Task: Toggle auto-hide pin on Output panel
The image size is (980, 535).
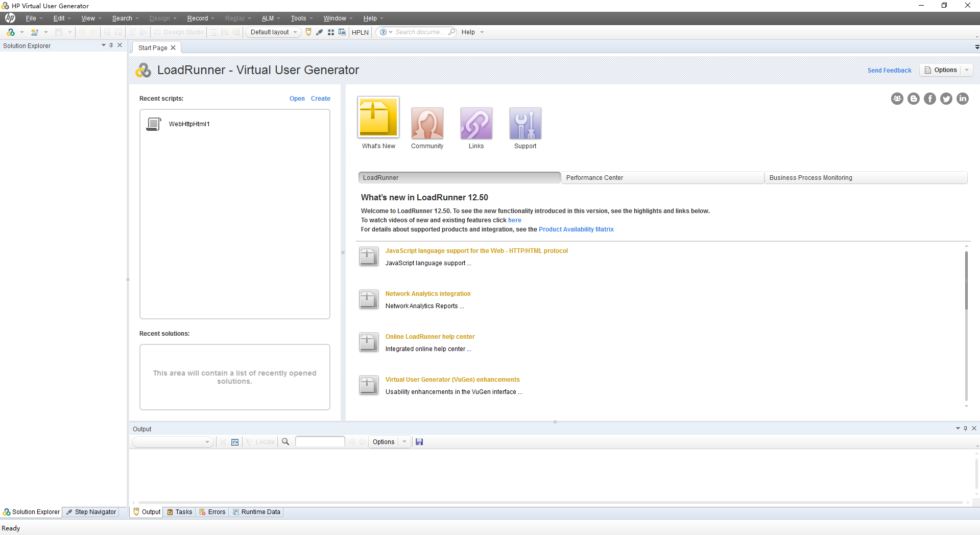Action: (x=965, y=429)
